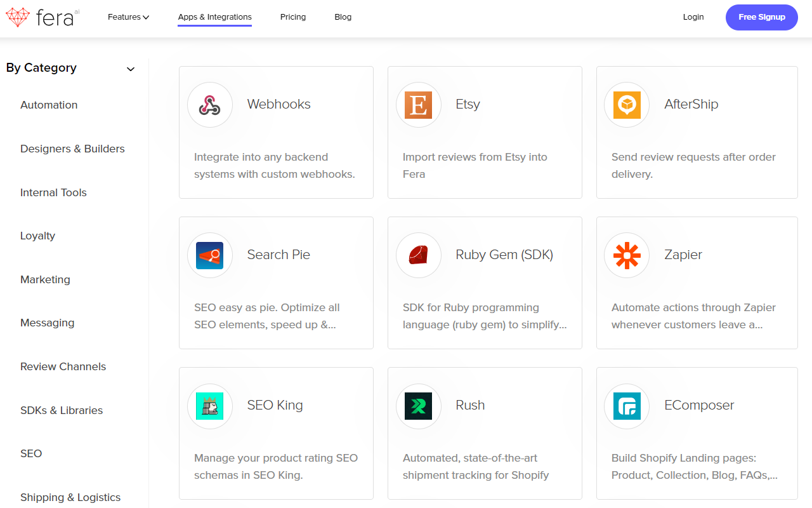Open the Pricing page
Screen dimensions: 812x508
click(292, 17)
